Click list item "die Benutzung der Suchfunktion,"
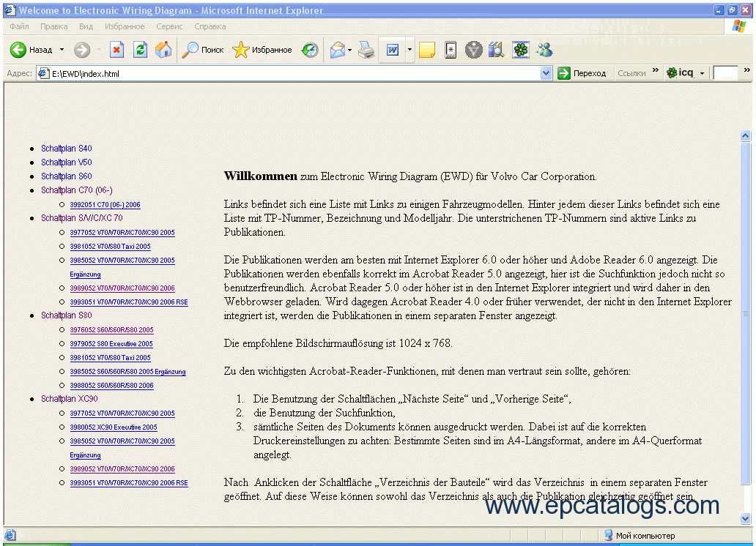The image size is (756, 546). tap(325, 413)
